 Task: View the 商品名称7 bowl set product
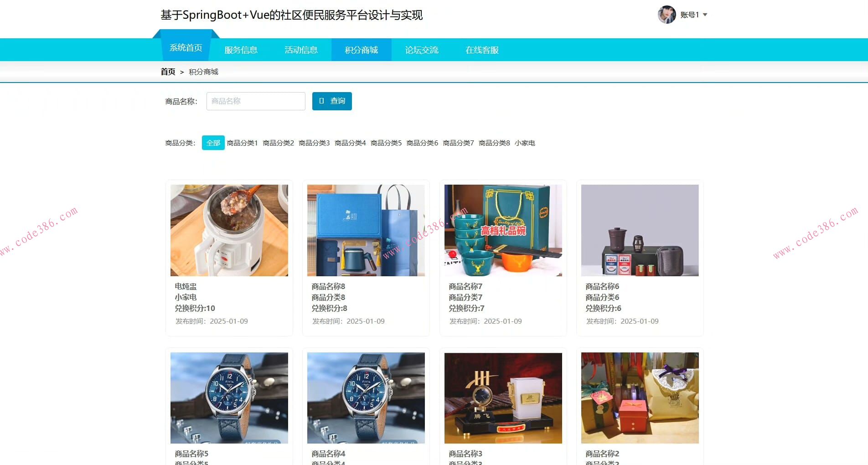[503, 230]
